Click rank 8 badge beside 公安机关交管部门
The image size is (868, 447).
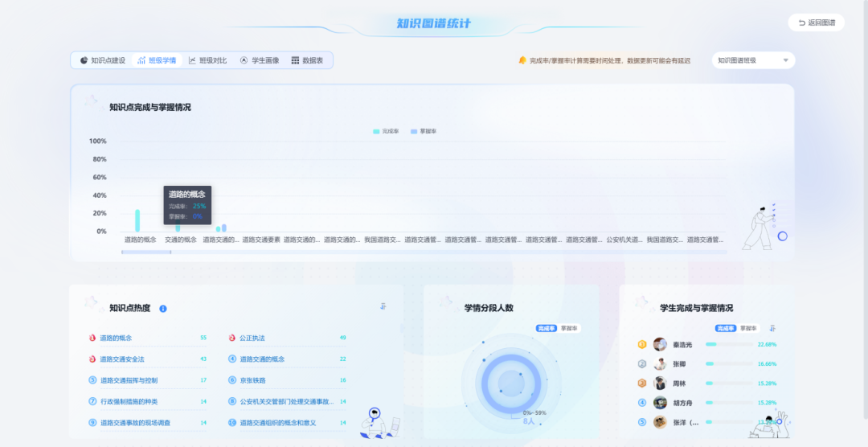tap(232, 402)
